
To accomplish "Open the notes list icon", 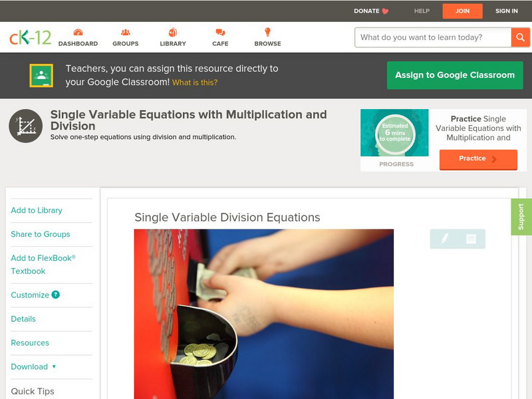I will tap(471, 239).
